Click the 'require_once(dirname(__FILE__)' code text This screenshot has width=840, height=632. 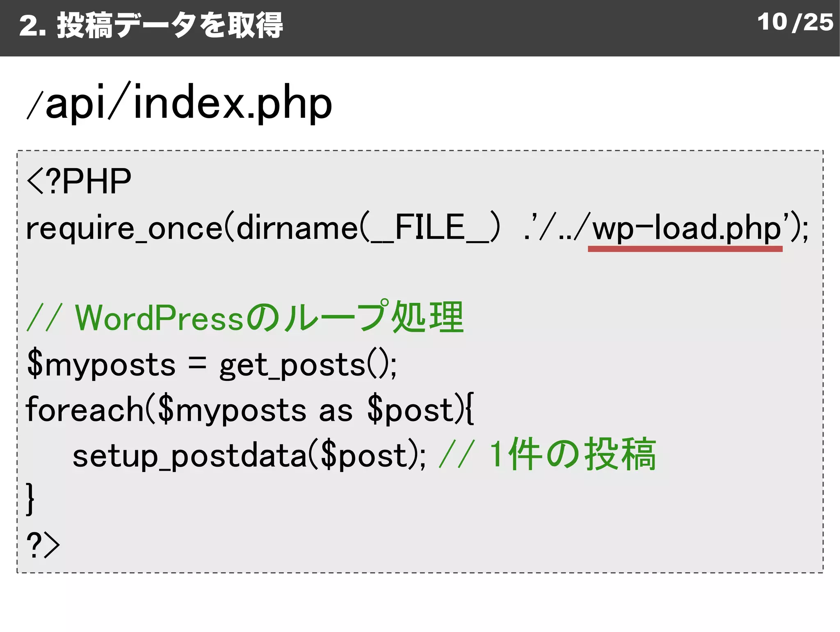263,228
